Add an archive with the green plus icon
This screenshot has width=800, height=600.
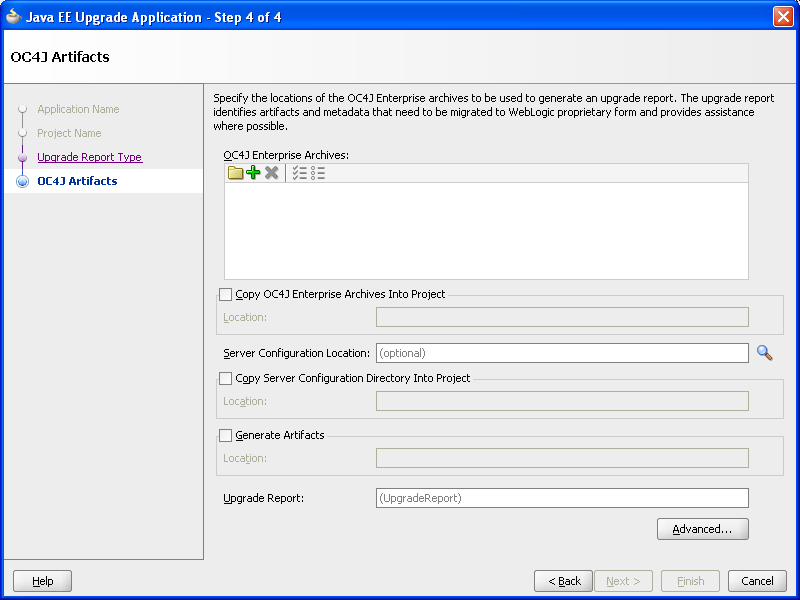(x=253, y=173)
